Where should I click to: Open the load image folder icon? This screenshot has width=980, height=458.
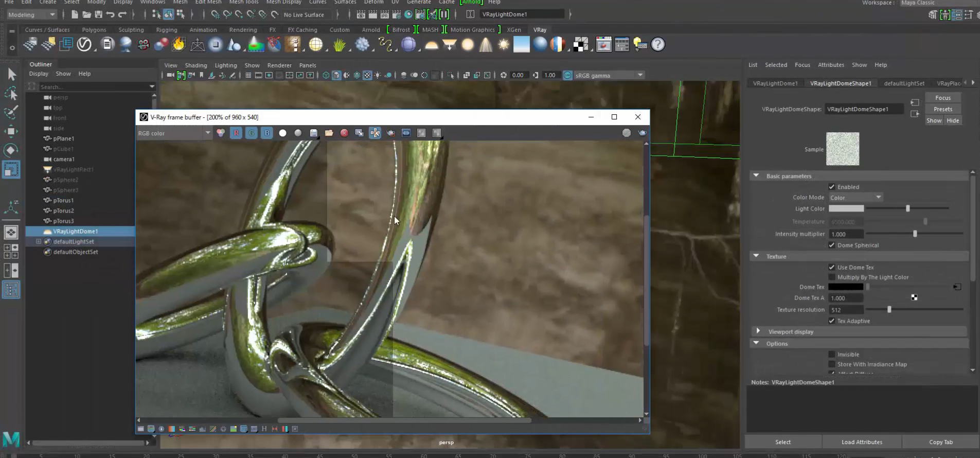(329, 133)
